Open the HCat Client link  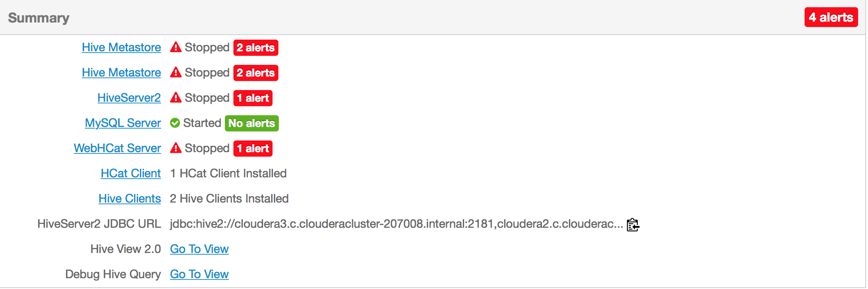(130, 173)
